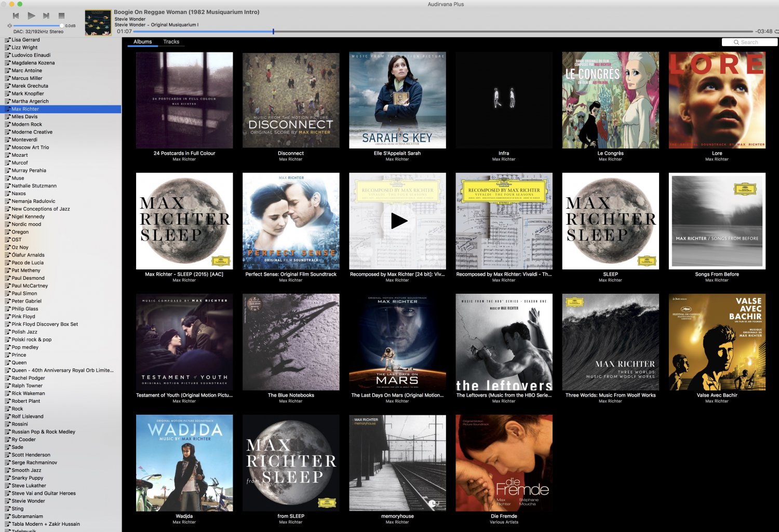
Task: Stop playback with the stop button
Action: (x=61, y=16)
